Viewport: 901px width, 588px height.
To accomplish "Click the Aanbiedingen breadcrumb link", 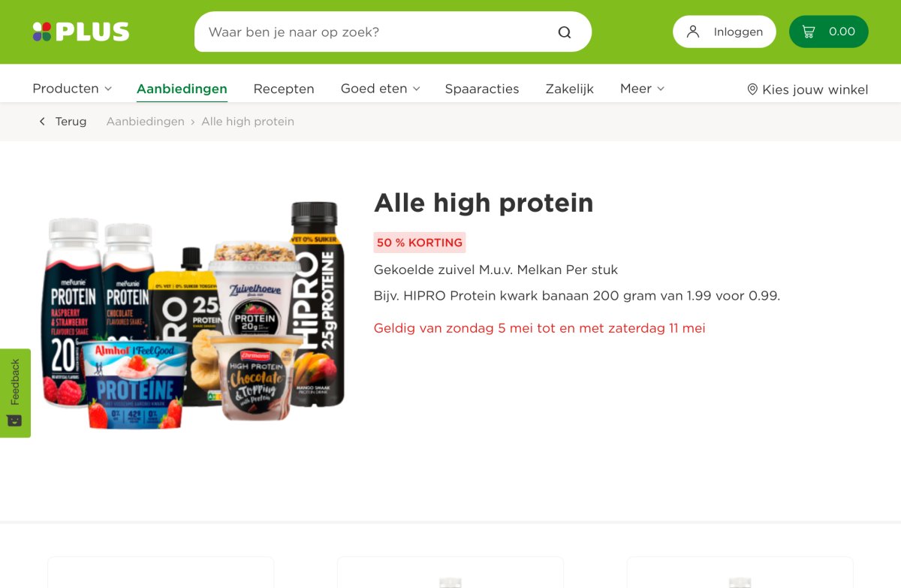I will (x=146, y=122).
